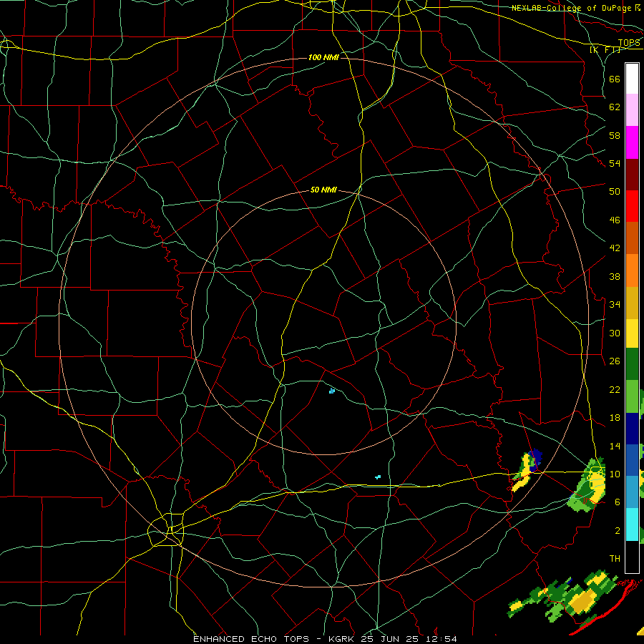This screenshot has height=644, width=644.
Task: Select the 14 legend scale value
Action: (x=615, y=446)
